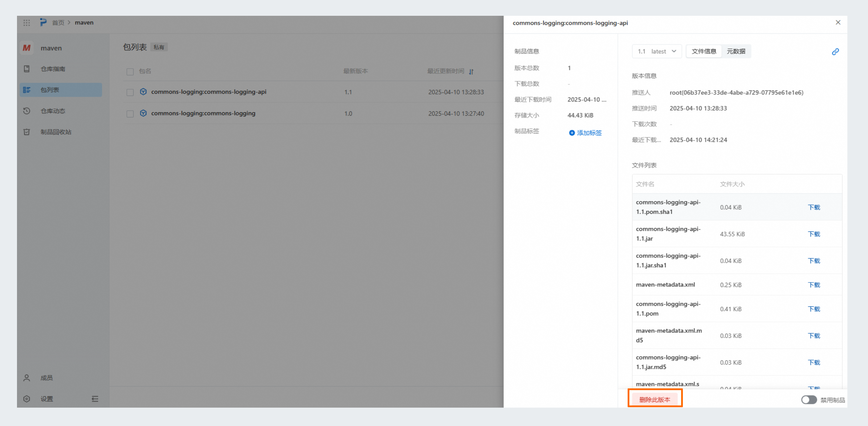Viewport: 868px width, 426px height.
Task: Toggle the 禁用制品 switch
Action: [809, 400]
